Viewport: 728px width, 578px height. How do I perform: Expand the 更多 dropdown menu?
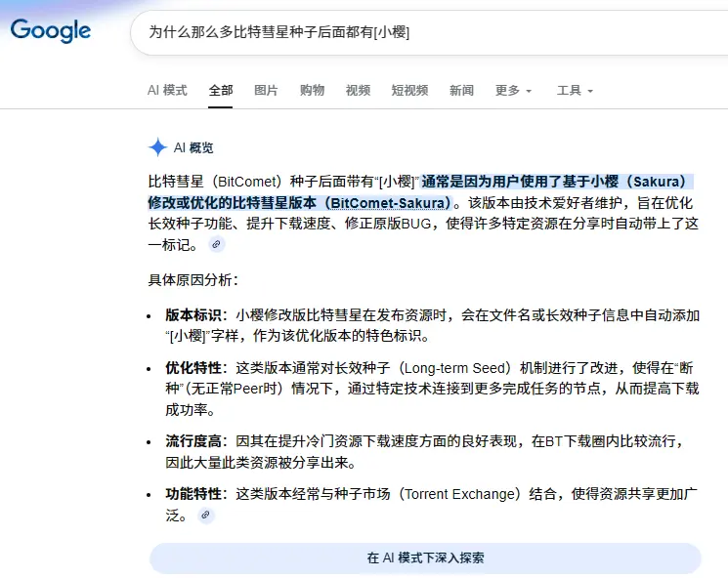(513, 91)
